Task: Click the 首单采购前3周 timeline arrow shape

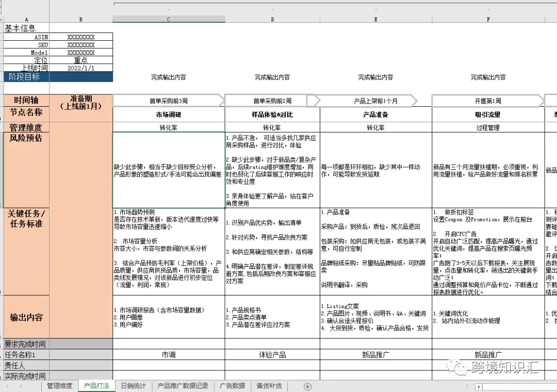Action: (169, 101)
